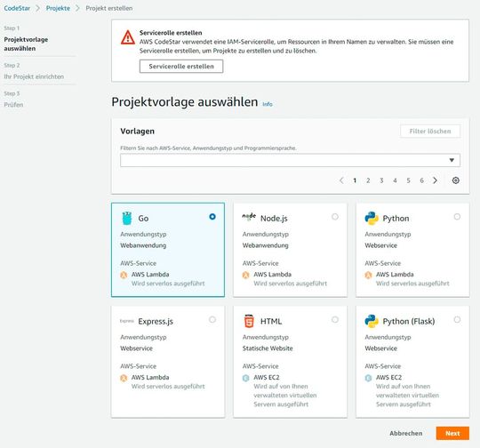Click the warning triangle icon
The height and width of the screenshot is (448, 480).
click(x=128, y=37)
